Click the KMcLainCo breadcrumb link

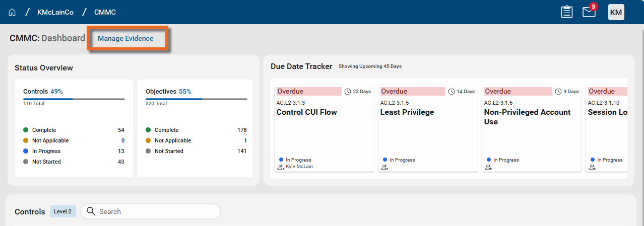(55, 12)
